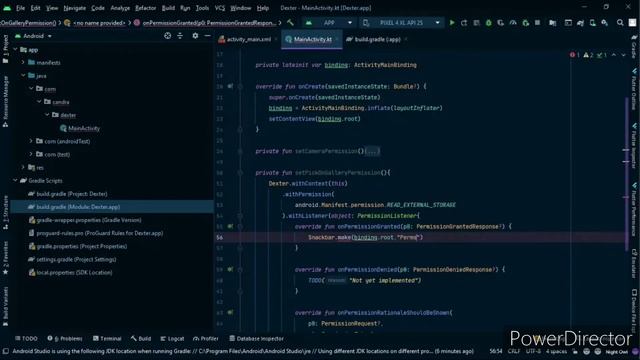This screenshot has height=360, width=640.
Task: Click the Search Everywhere magnifier icon
Action: [620, 23]
